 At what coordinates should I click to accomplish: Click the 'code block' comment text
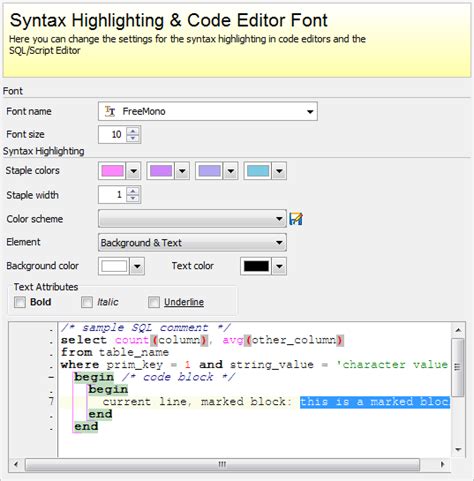pos(178,377)
